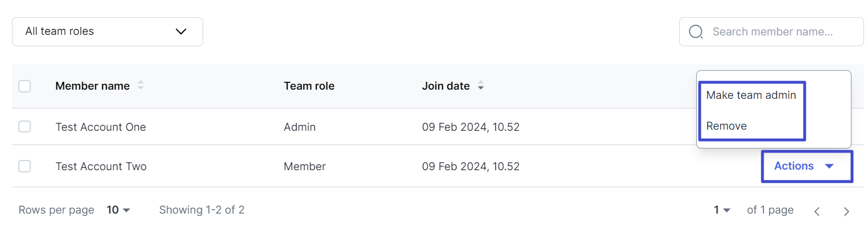Click the Join date column header text
This screenshot has height=233, width=868.
[x=446, y=86]
